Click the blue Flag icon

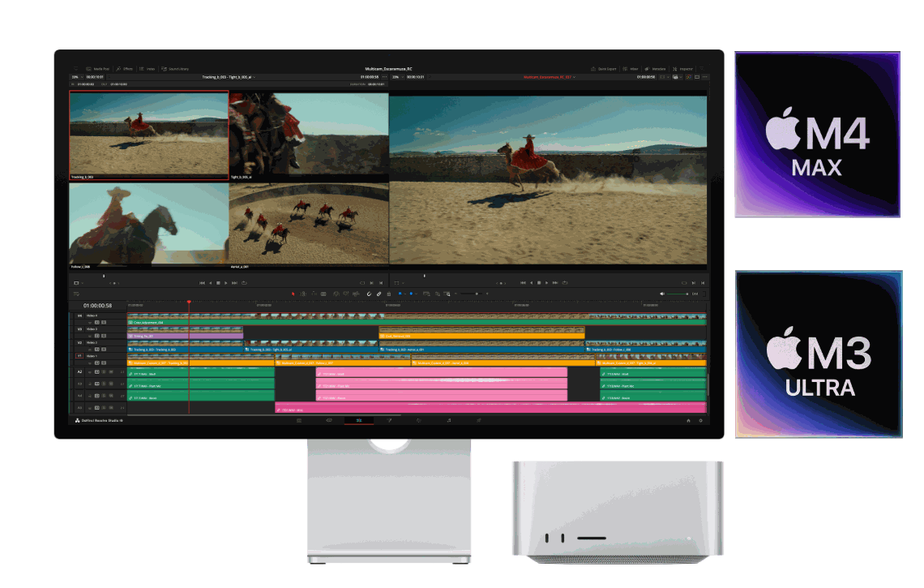[400, 294]
